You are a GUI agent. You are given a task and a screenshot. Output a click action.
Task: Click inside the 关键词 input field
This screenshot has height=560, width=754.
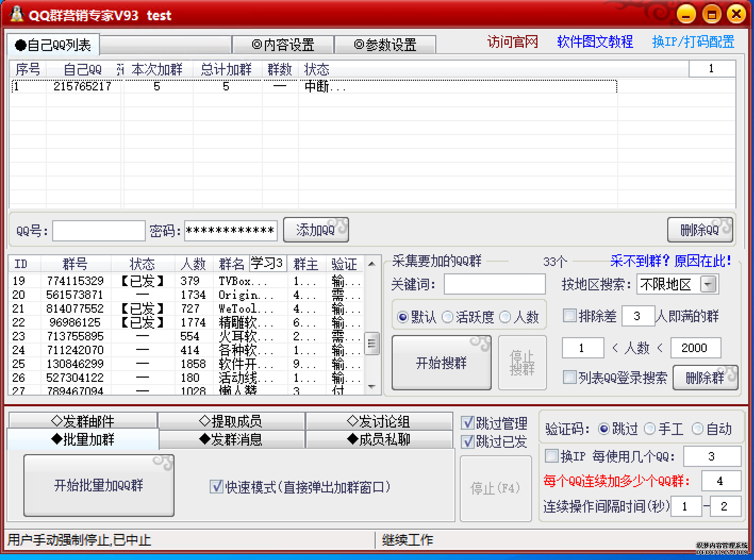[x=494, y=284]
